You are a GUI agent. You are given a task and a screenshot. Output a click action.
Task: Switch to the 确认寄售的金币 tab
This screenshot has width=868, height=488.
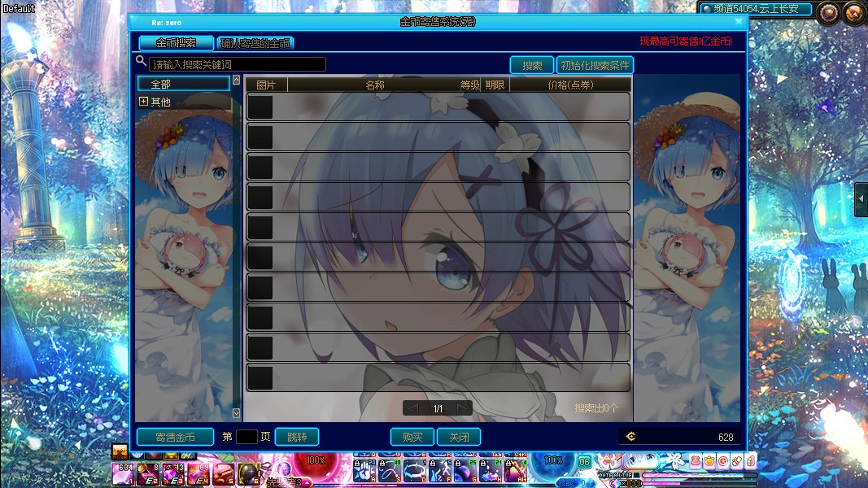click(x=255, y=42)
